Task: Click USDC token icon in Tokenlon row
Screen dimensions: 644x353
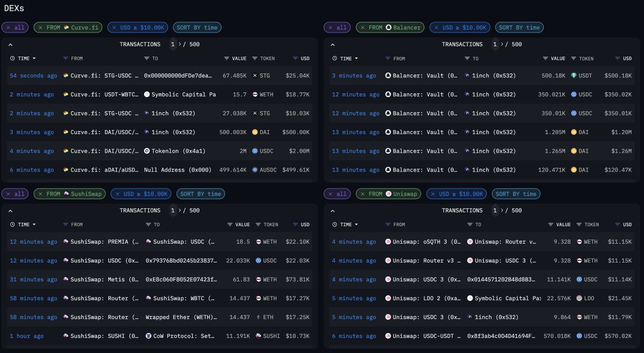Action: coord(254,151)
